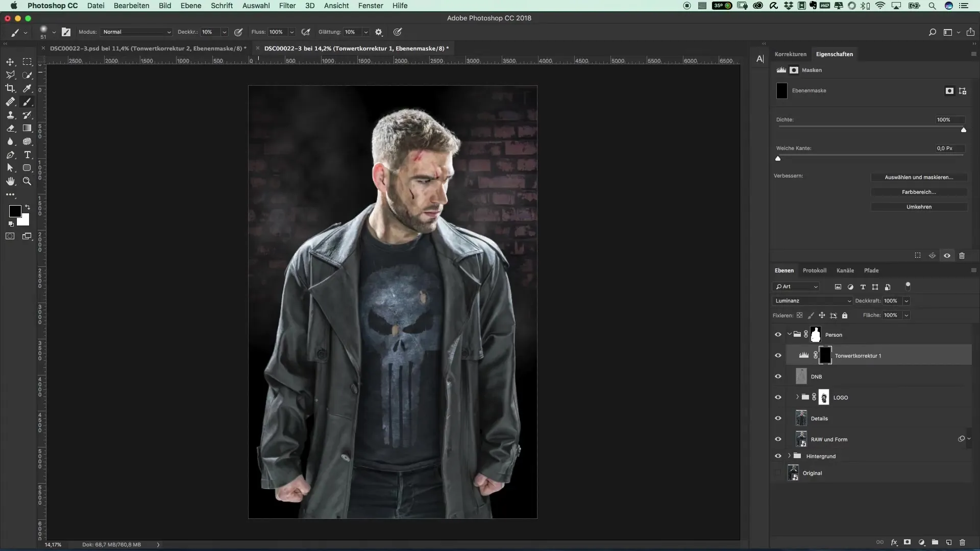Toggle mask visibility in Eigenschaften panel
Screen dimensions: 980x551
pos(947,256)
